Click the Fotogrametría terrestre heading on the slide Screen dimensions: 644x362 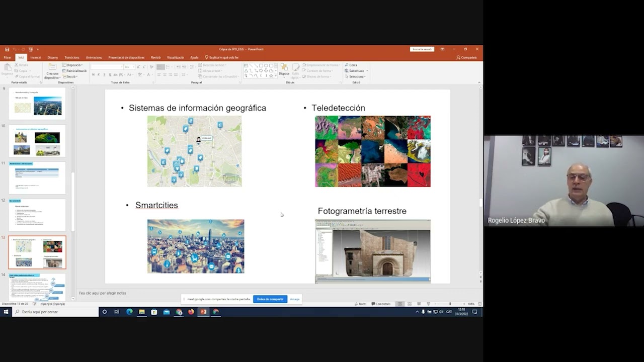click(362, 211)
